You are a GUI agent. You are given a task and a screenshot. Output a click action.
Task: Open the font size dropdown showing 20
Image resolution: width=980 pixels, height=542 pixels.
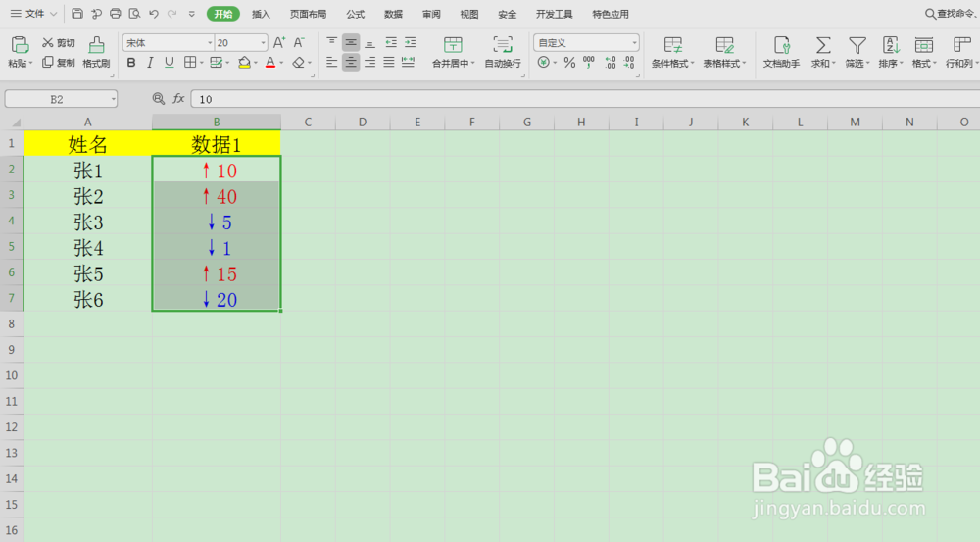pos(263,42)
